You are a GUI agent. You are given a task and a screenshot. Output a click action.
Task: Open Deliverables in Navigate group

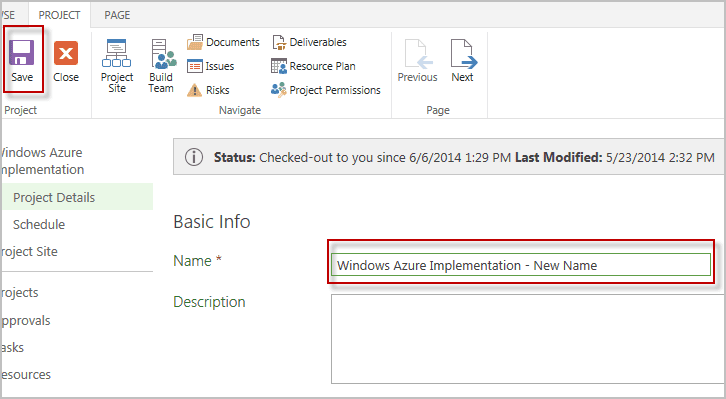[309, 42]
